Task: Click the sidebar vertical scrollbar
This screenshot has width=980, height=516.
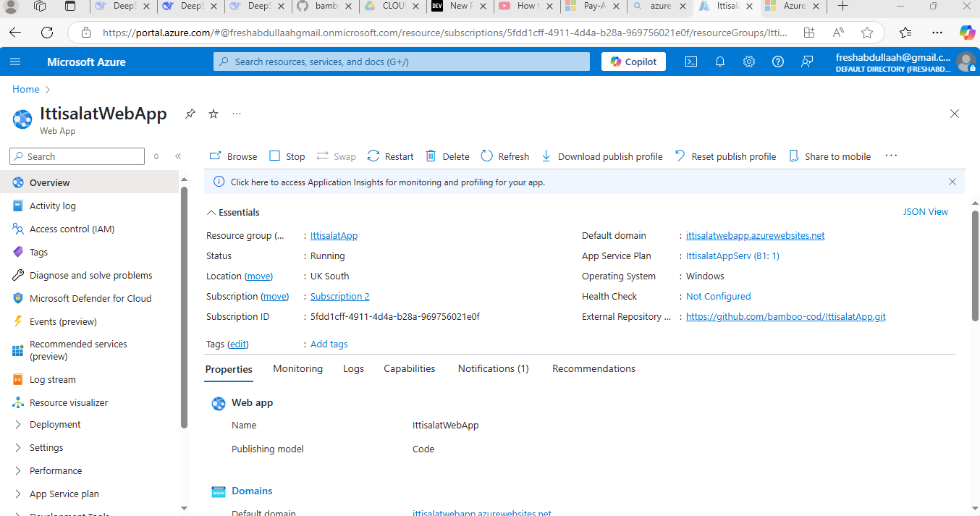Action: click(x=184, y=308)
